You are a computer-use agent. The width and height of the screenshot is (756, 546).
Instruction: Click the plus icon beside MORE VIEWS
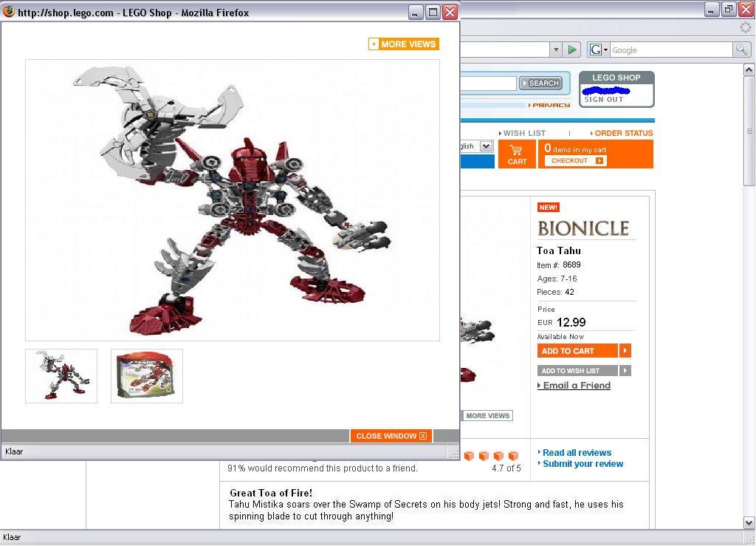[374, 44]
